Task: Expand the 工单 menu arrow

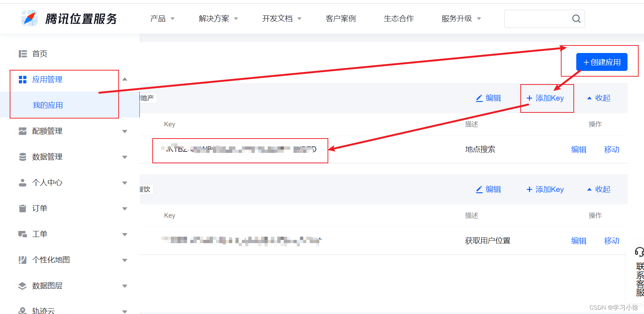Action: point(125,235)
